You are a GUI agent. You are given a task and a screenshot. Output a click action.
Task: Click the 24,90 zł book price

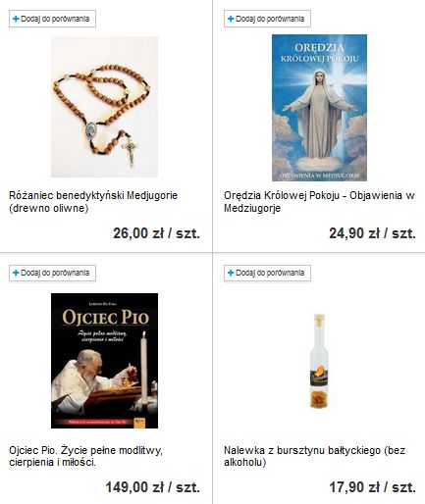(372, 233)
